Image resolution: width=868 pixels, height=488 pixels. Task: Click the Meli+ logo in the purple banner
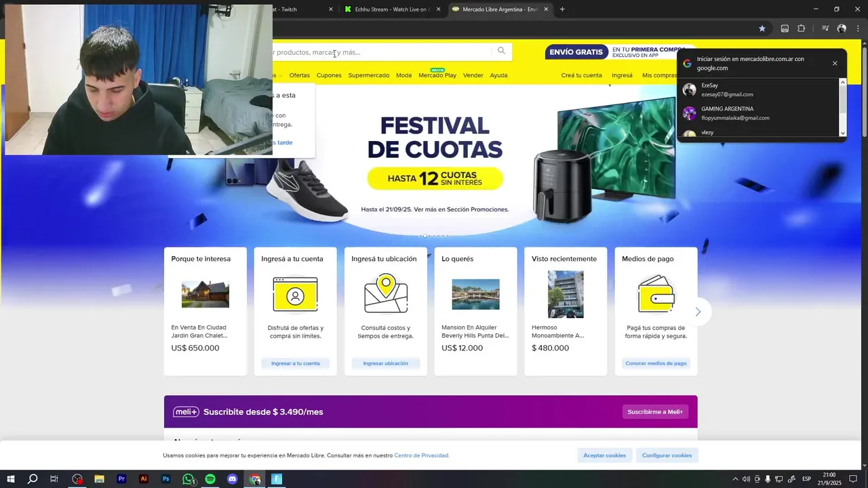[x=186, y=412]
